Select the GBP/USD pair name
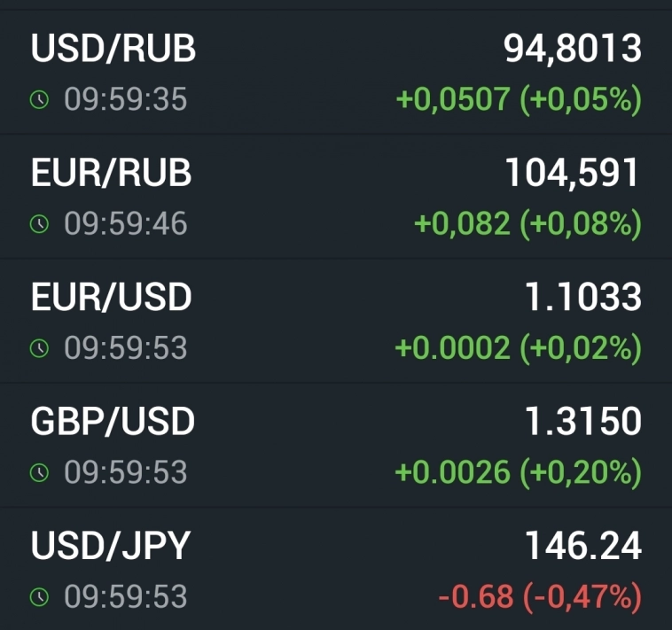 coord(113,422)
